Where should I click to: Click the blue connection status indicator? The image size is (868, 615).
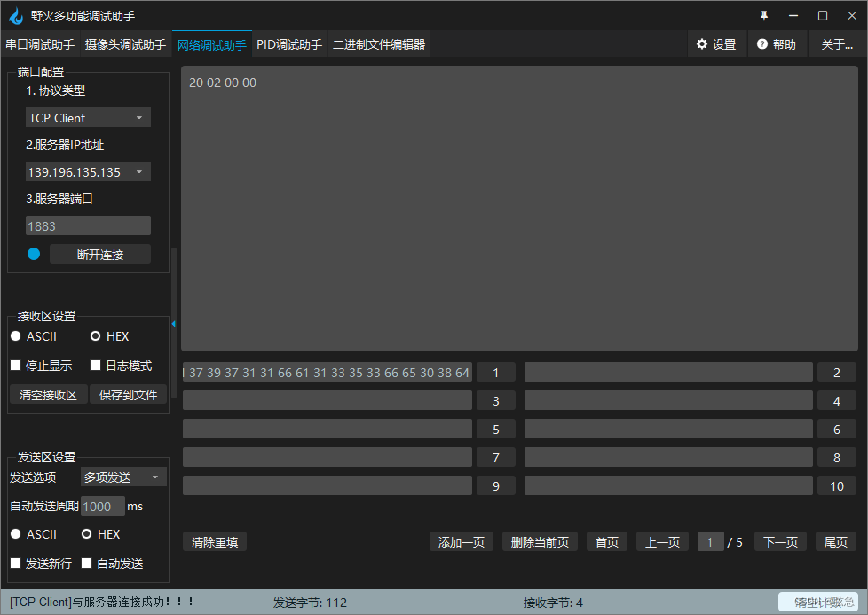coord(34,254)
